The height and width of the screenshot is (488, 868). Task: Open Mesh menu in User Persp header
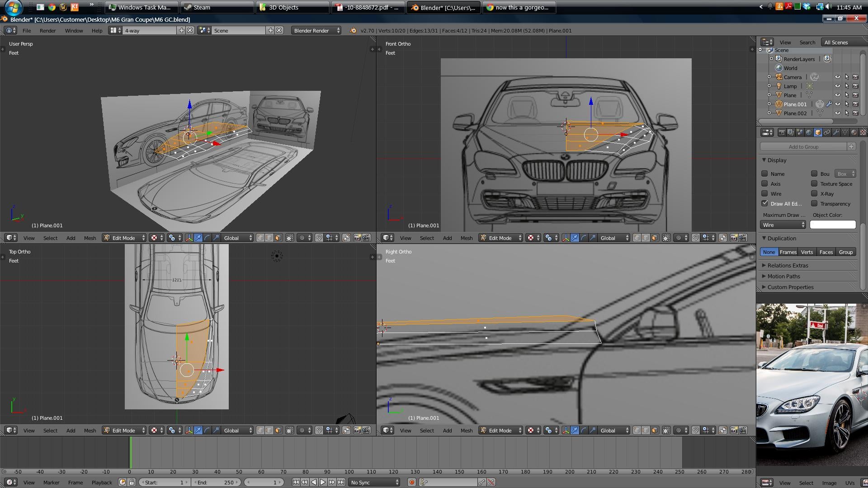90,238
